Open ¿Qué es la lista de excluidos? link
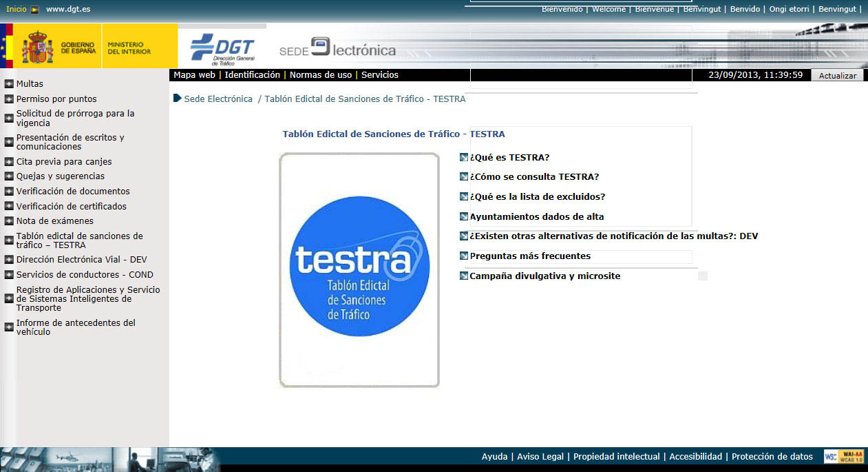This screenshot has width=868, height=472. [x=538, y=197]
